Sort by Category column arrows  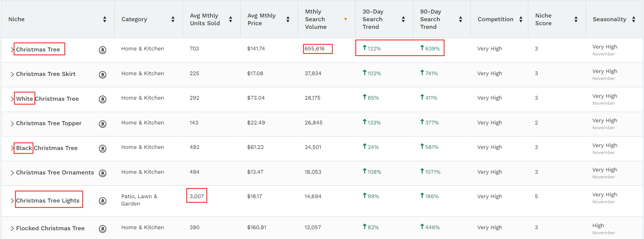coord(173,19)
